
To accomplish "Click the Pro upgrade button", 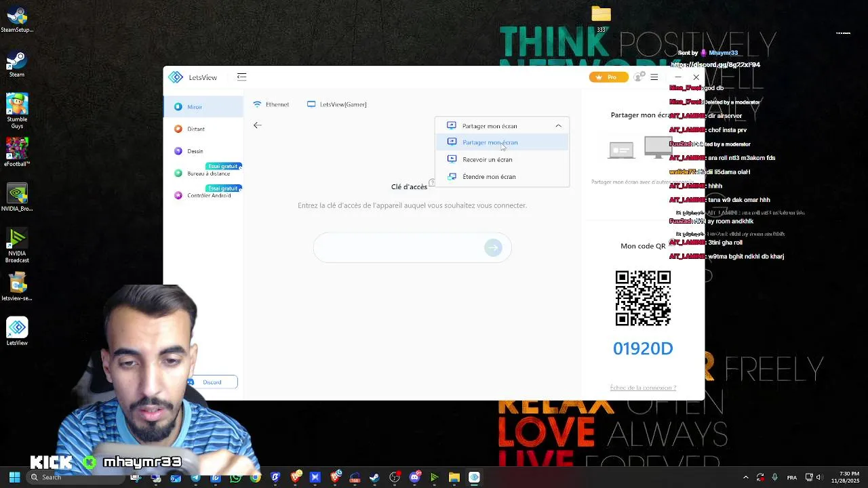I will point(608,77).
